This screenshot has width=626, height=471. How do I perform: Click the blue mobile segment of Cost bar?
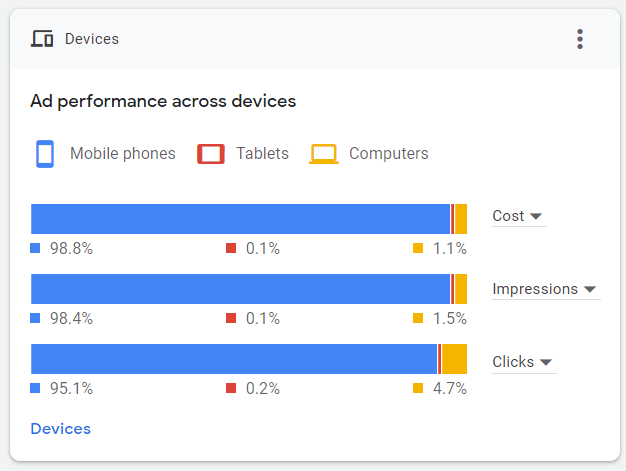click(240, 219)
